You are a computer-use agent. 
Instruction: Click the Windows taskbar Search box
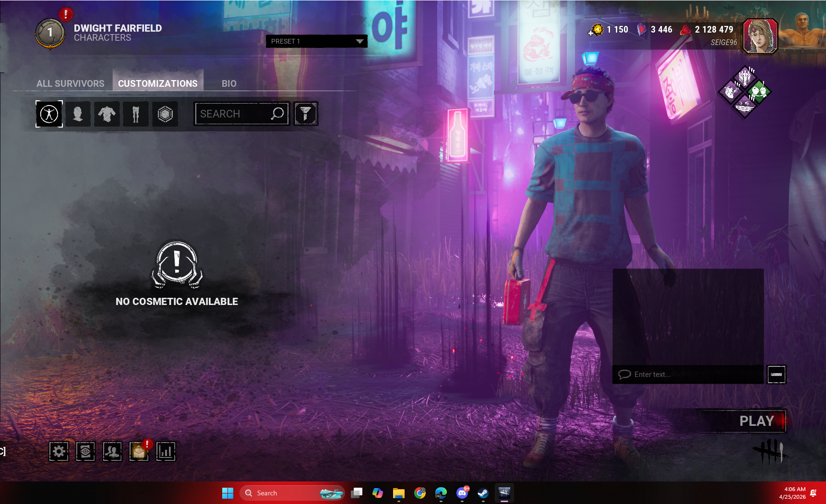[x=292, y=493]
